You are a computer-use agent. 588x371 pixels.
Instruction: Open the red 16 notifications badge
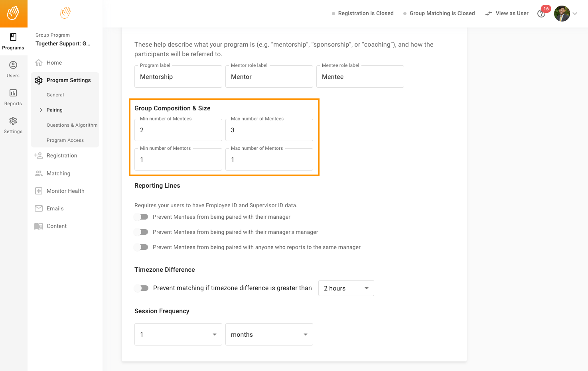coord(546,9)
